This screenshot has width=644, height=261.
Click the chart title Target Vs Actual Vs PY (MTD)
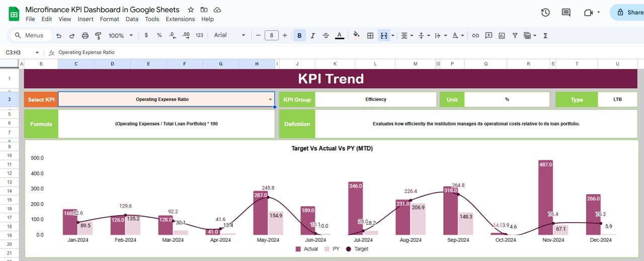(x=332, y=148)
